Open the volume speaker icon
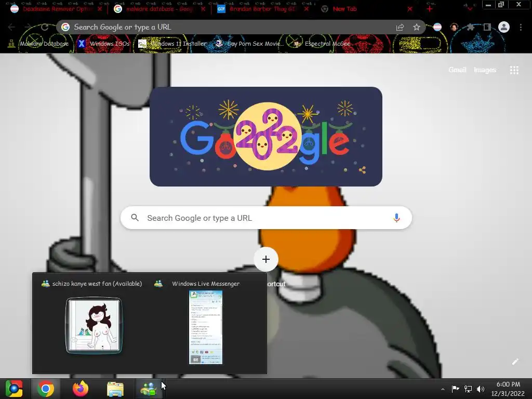 click(x=481, y=389)
